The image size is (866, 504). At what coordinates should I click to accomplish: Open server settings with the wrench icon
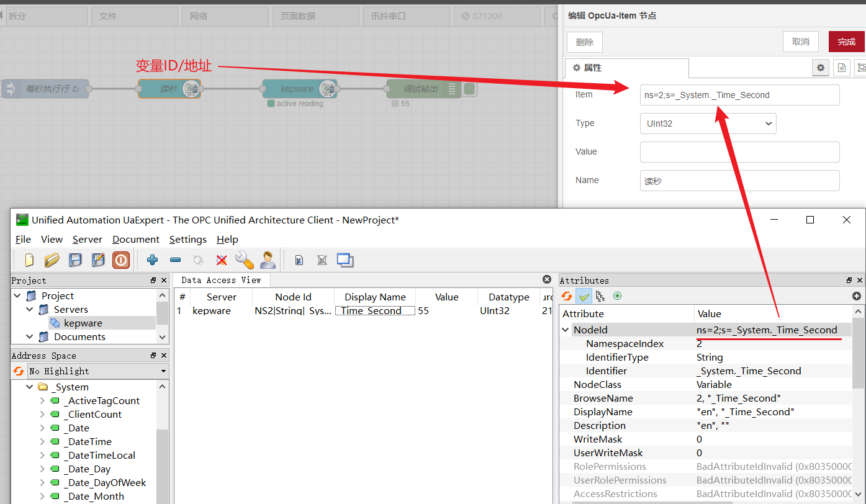coord(244,260)
